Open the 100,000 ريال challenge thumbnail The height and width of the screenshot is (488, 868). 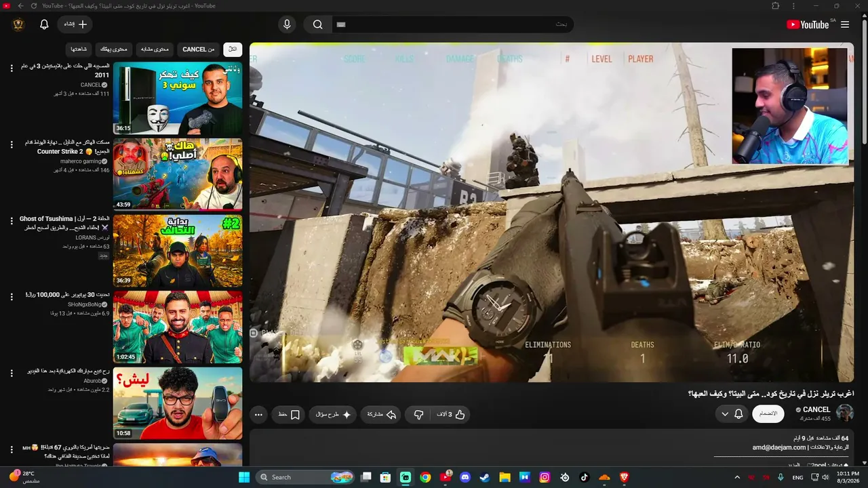click(178, 327)
